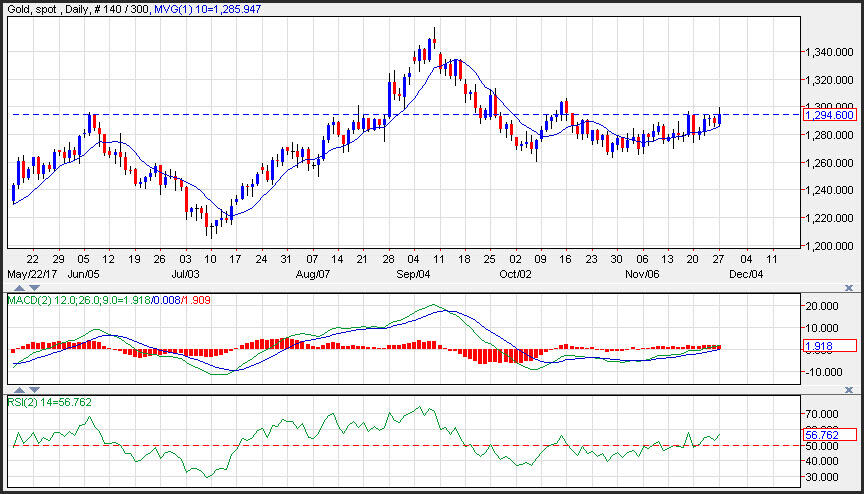Click the Sep/04 date on time axis
The image size is (864, 494).
point(413,272)
